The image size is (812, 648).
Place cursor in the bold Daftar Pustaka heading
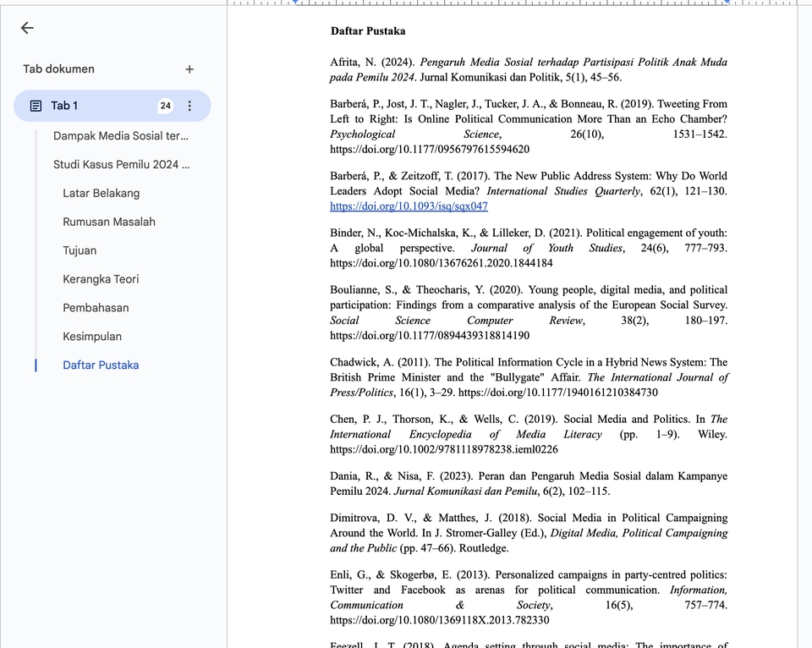tap(367, 31)
